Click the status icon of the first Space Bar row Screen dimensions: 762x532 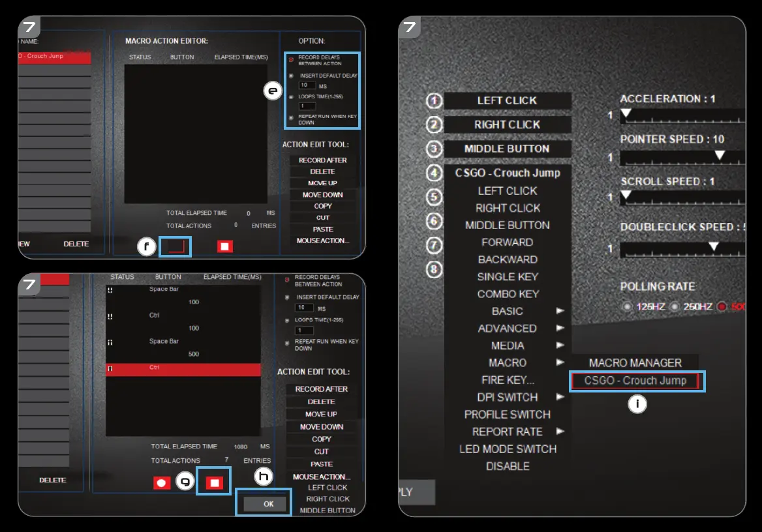110,290
